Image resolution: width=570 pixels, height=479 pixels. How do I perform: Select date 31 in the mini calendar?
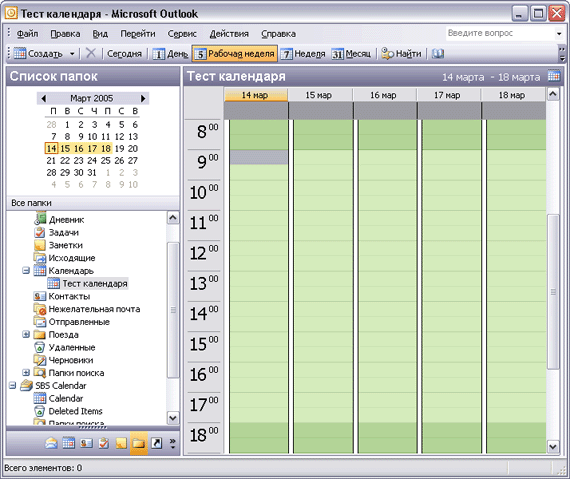click(x=92, y=173)
